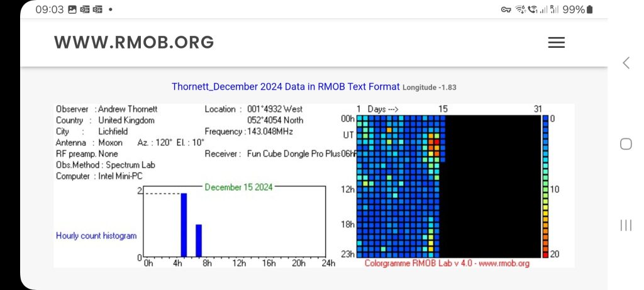Tap the shorter blue histogram bar near 8h
This screenshot has width=644, height=290.
199,241
